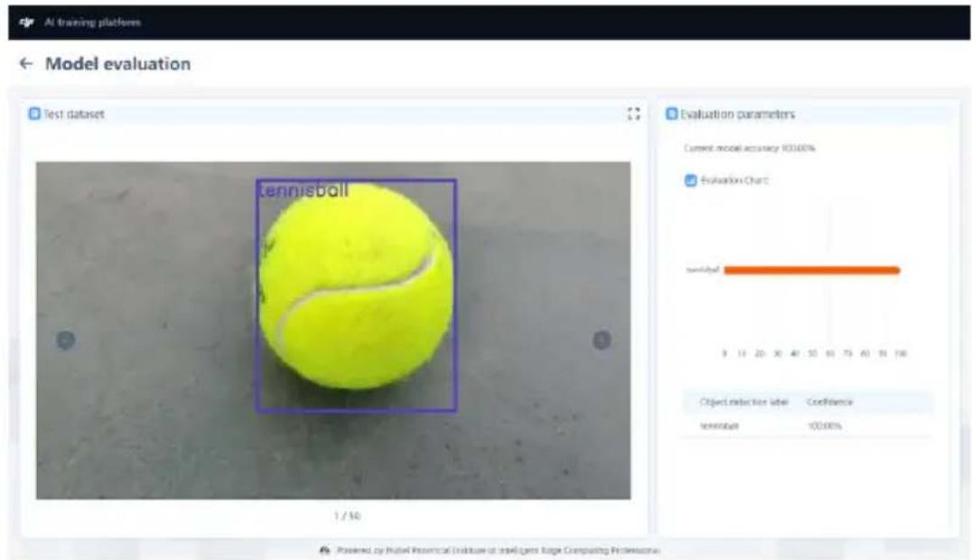Click the DJI logo in top bar
Image resolution: width=972 pixels, height=560 pixels.
[x=26, y=23]
